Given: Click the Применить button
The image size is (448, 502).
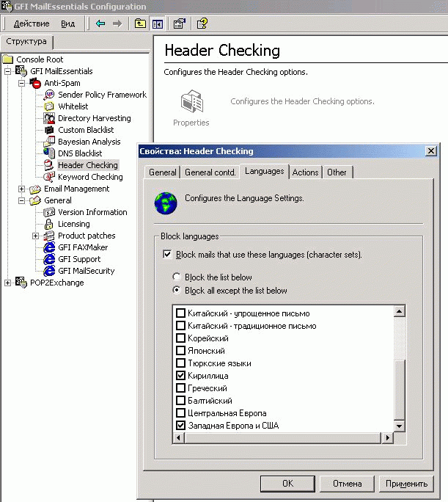Looking at the screenshot, I should 406,484.
